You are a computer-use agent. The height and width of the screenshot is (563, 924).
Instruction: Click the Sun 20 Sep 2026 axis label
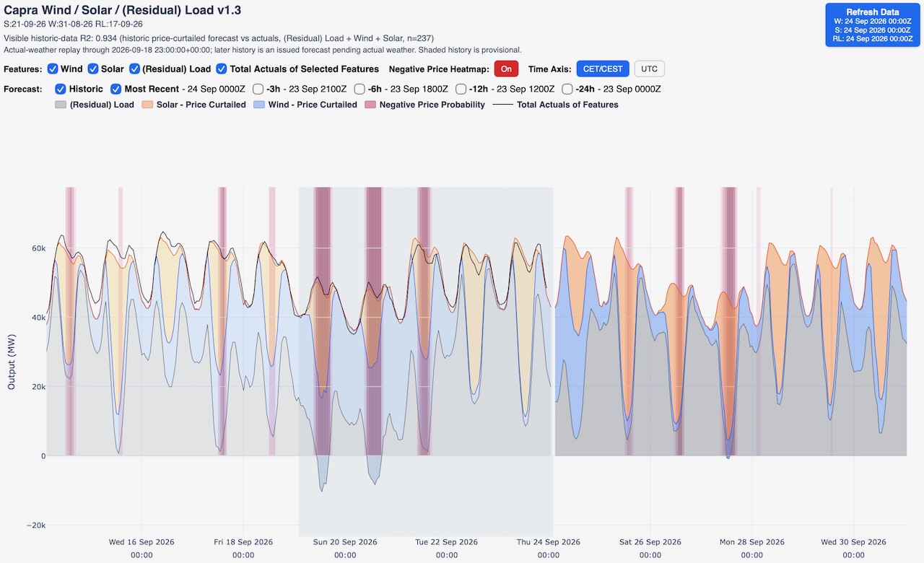pyautogui.click(x=345, y=542)
